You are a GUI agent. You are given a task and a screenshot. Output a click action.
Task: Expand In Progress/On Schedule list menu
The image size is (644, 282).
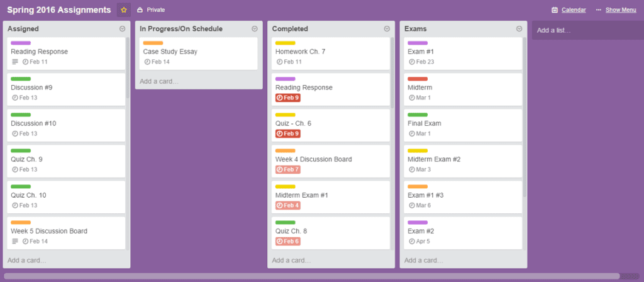tap(255, 29)
